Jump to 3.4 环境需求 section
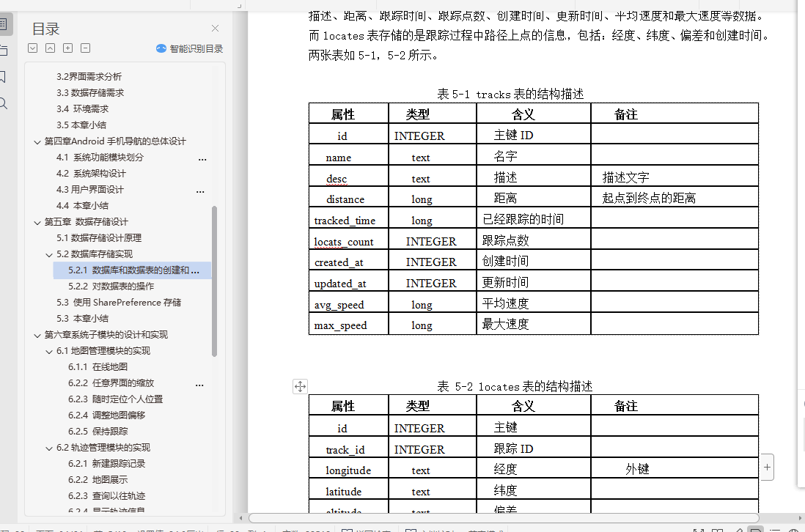The height and width of the screenshot is (532, 805). (x=83, y=108)
